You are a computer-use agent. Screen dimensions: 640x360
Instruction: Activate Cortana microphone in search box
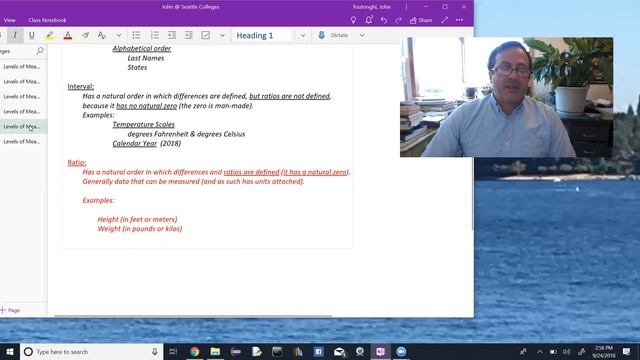155,351
